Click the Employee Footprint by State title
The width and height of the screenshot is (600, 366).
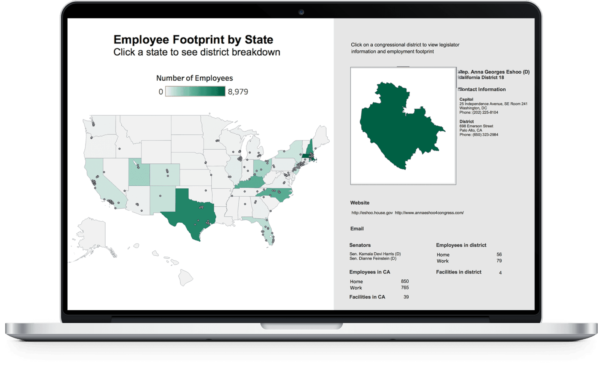click(x=193, y=39)
